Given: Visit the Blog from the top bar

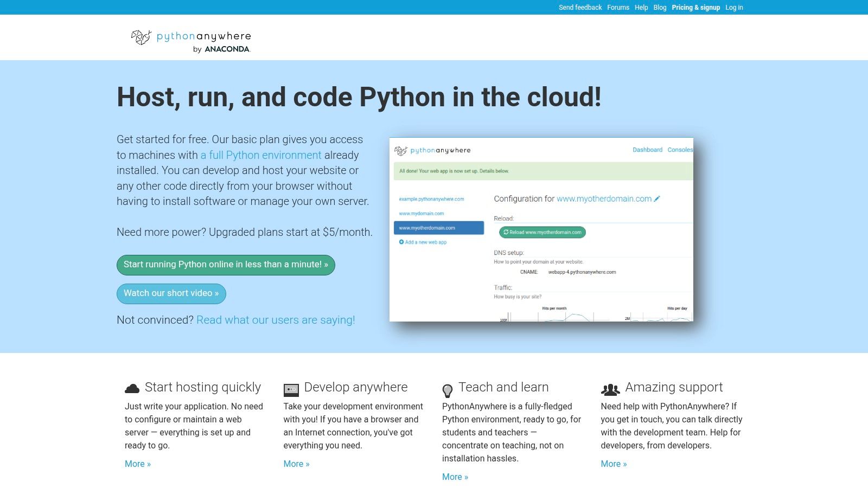Looking at the screenshot, I should pos(660,8).
